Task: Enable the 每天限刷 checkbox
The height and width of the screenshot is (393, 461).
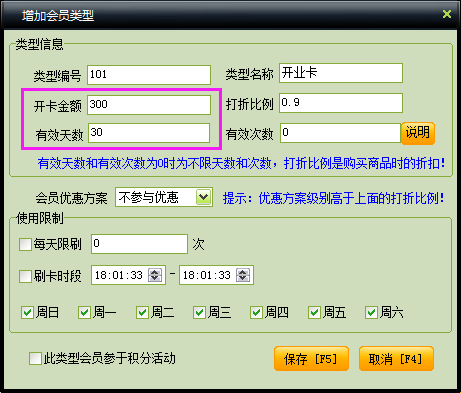Action: click(25, 244)
